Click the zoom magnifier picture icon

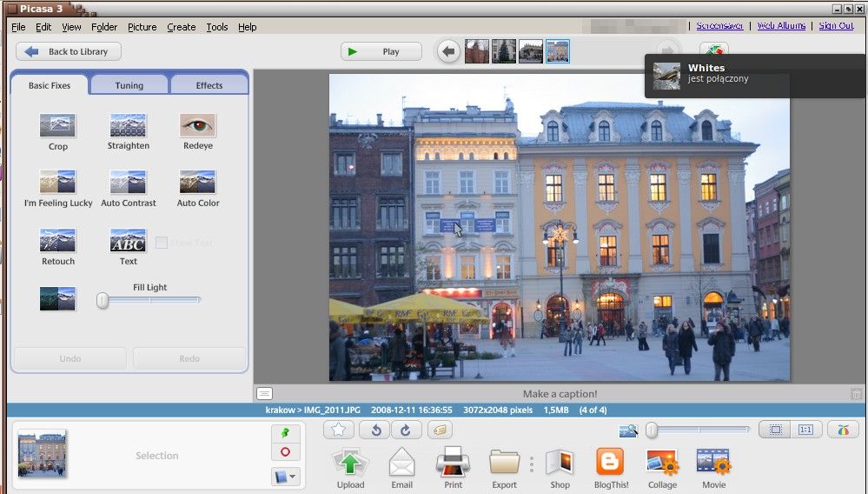628,431
